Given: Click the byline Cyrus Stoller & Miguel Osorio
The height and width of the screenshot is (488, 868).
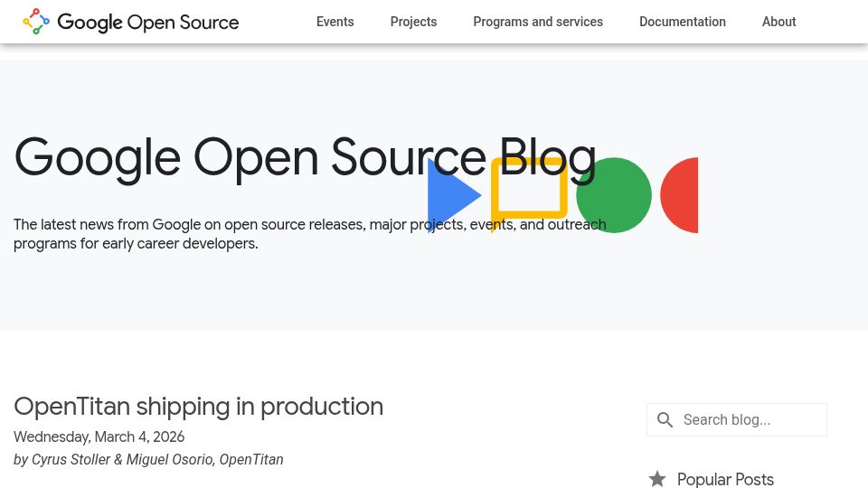Looking at the screenshot, I should [x=148, y=460].
